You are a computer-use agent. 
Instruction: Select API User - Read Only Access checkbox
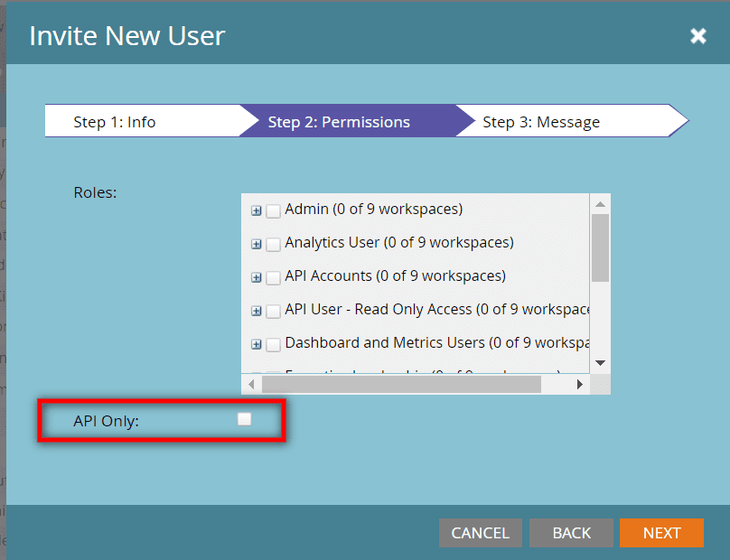point(273,312)
